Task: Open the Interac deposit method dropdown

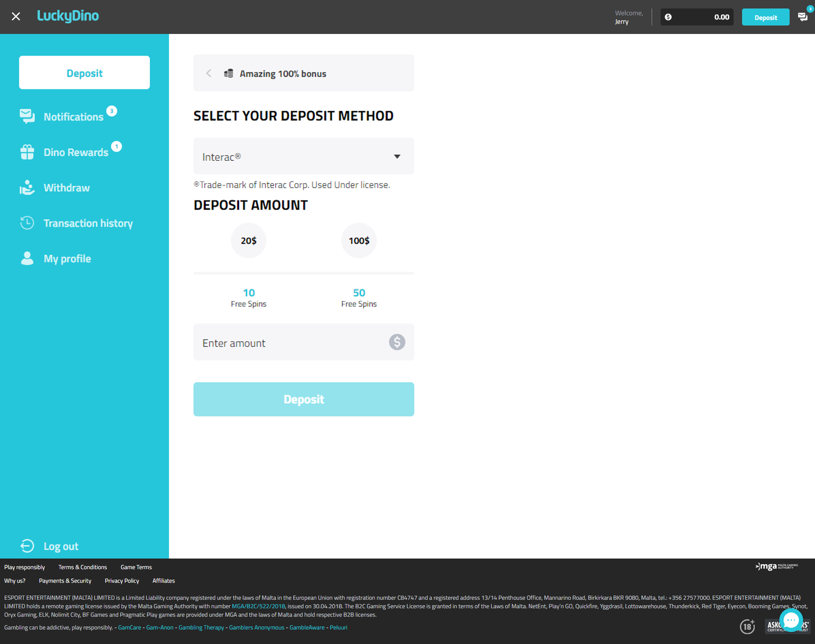Action: point(304,156)
